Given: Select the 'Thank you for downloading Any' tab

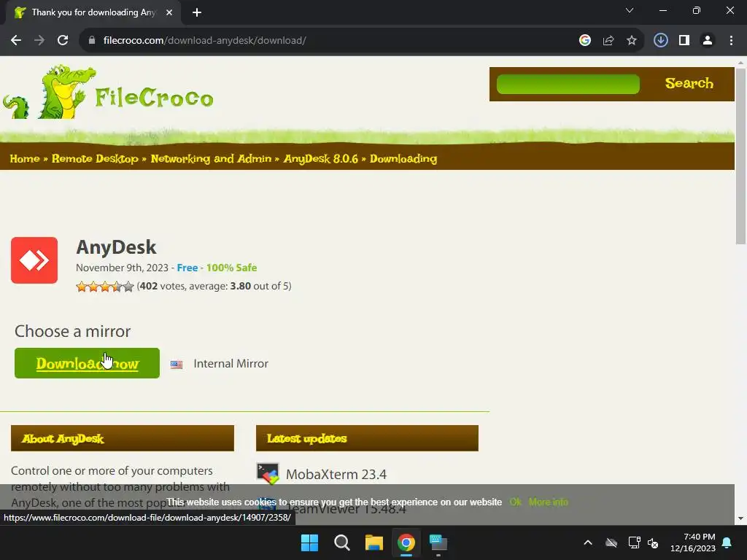Looking at the screenshot, I should point(93,12).
